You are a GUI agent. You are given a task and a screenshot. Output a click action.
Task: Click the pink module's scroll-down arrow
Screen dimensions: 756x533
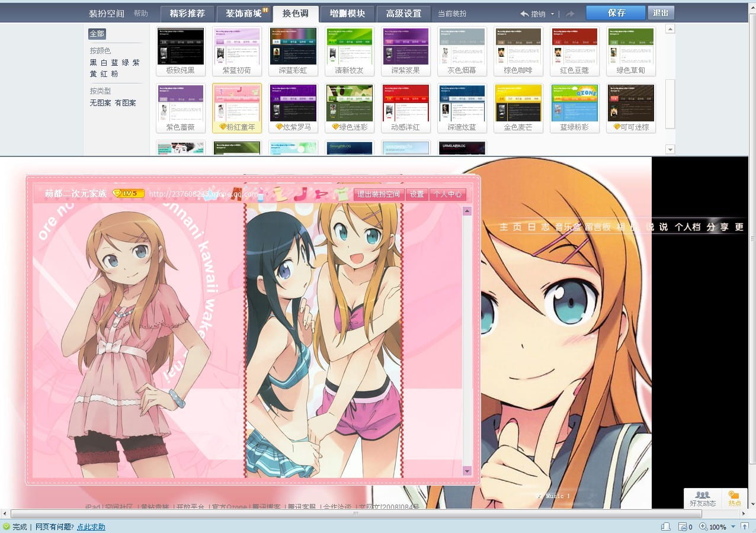click(467, 471)
